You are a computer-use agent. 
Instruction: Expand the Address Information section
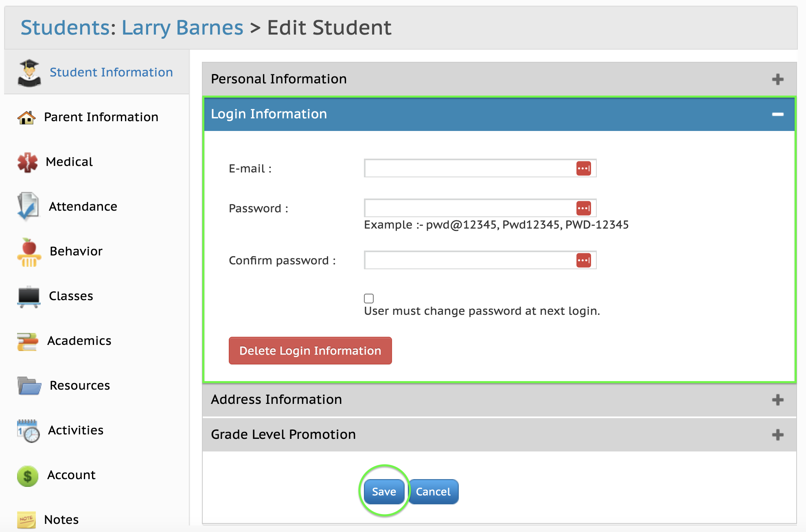coord(778,400)
